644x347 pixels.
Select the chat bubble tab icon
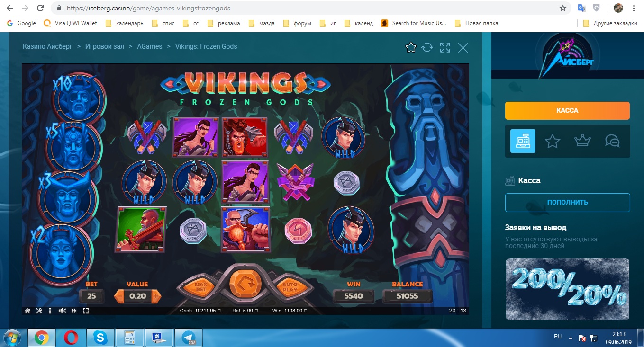pyautogui.click(x=612, y=141)
